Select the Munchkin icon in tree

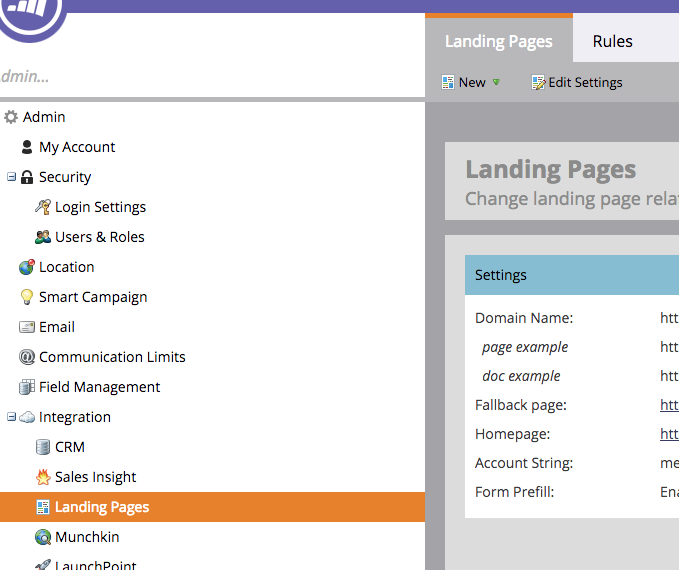coord(43,537)
